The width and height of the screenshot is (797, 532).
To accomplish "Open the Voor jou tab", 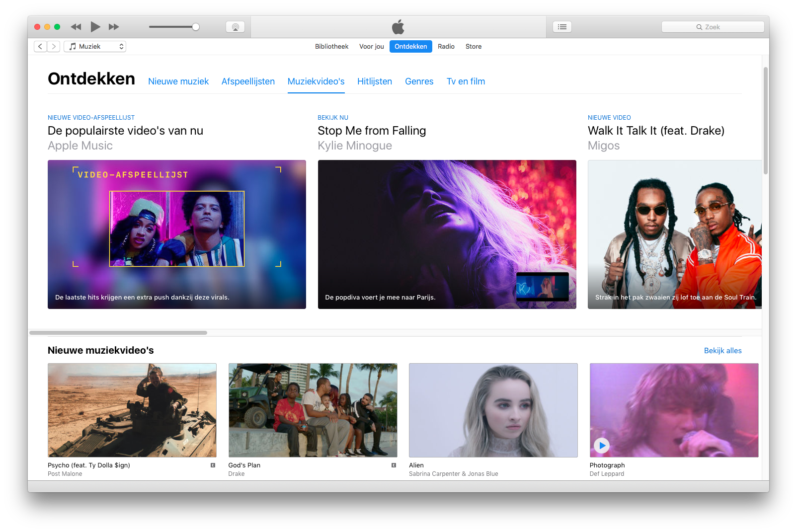I will 372,46.
